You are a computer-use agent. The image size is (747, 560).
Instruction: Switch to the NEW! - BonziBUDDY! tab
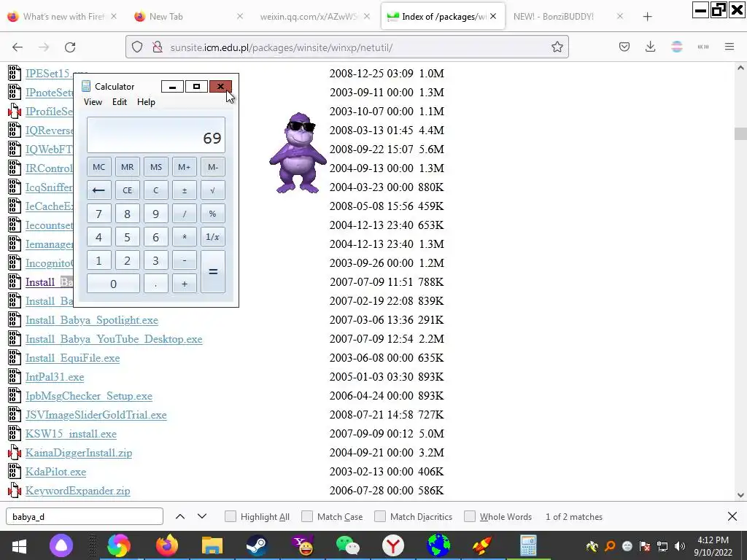tap(567, 17)
